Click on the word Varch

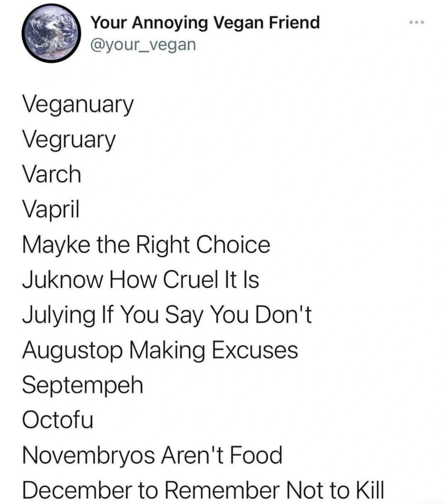pos(52,174)
